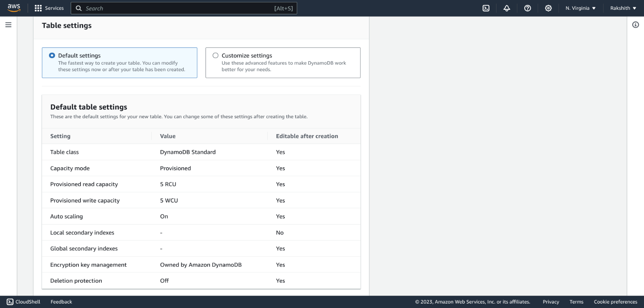Click the Owned by Amazon DynamoDB value
Screen dimensions: 644x308
pyautogui.click(x=201, y=265)
